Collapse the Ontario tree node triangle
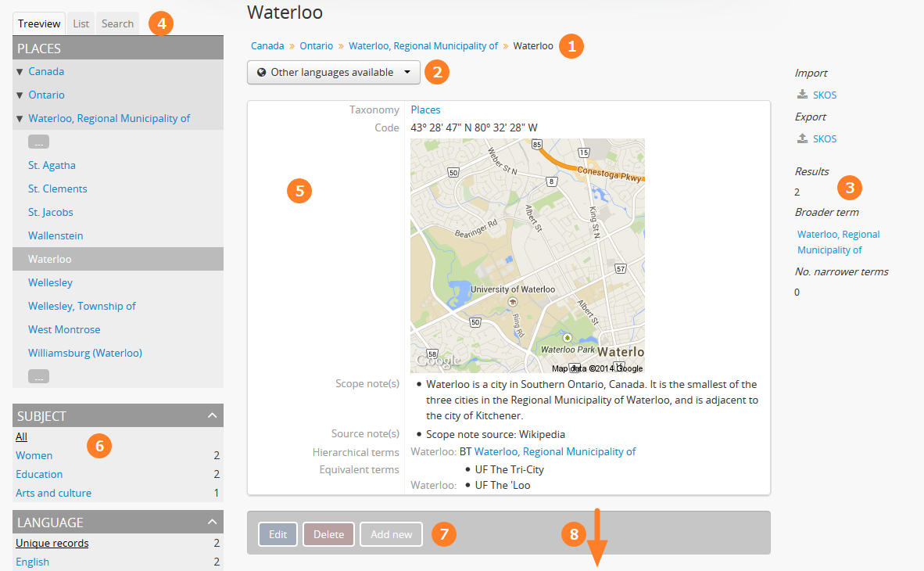The image size is (924, 571). 20,95
